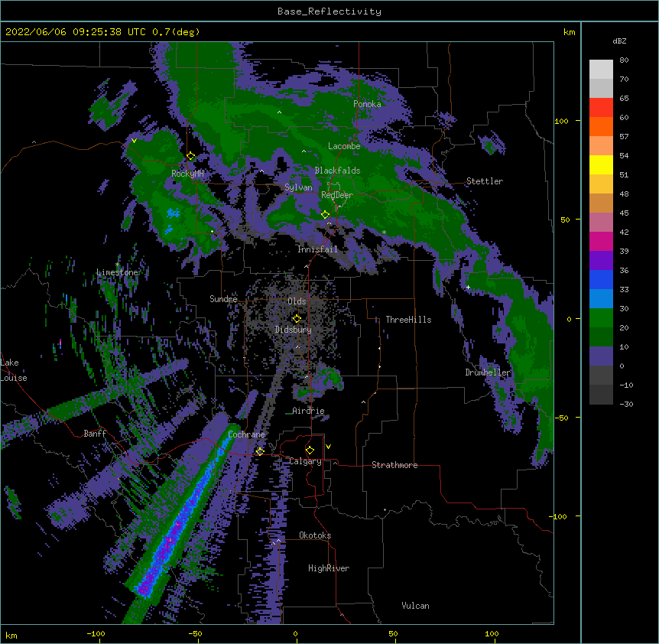Click the Cochrane city label

point(246,434)
